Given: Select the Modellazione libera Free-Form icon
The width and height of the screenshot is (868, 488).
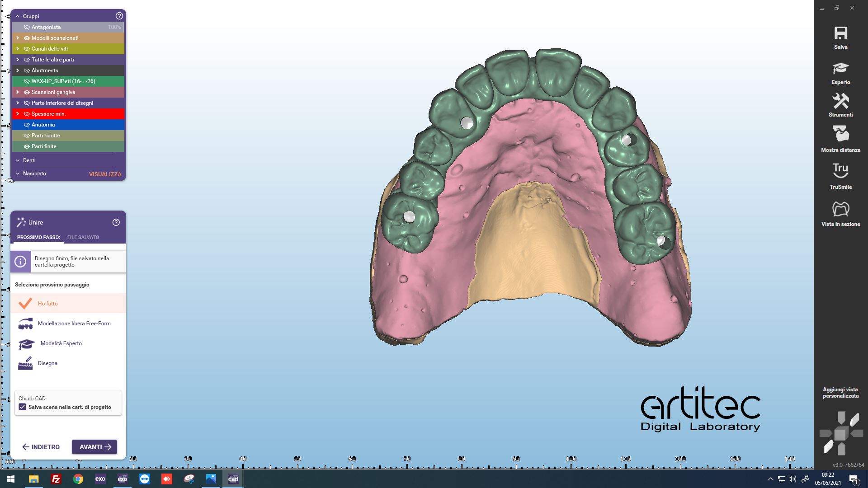Looking at the screenshot, I should (25, 324).
